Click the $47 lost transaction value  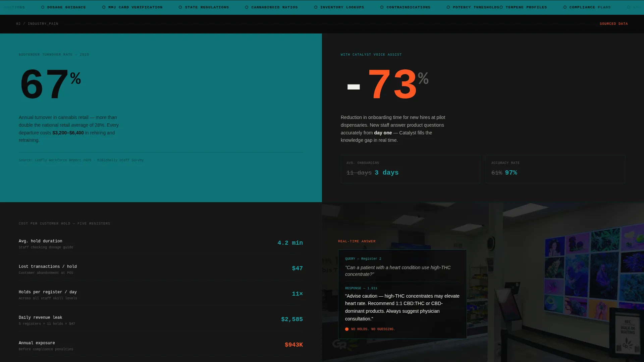pyautogui.click(x=298, y=268)
